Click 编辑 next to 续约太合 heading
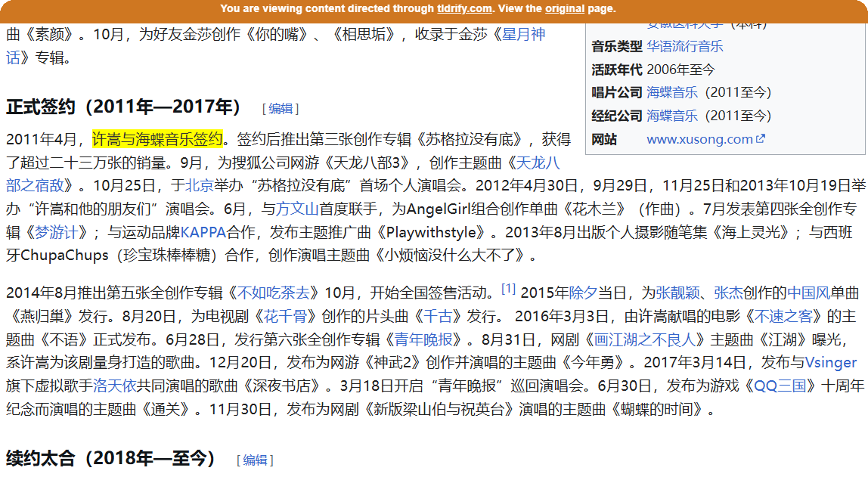The width and height of the screenshot is (868, 477). coord(255,460)
